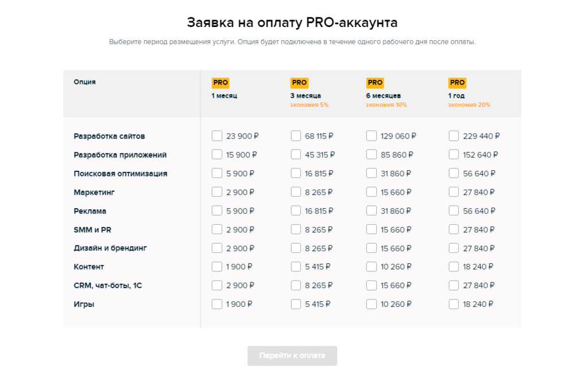Viewport: 588px width, 384px height.
Task: Check Контент for 1 месяц (1 900 ₽)
Action: tap(216, 267)
